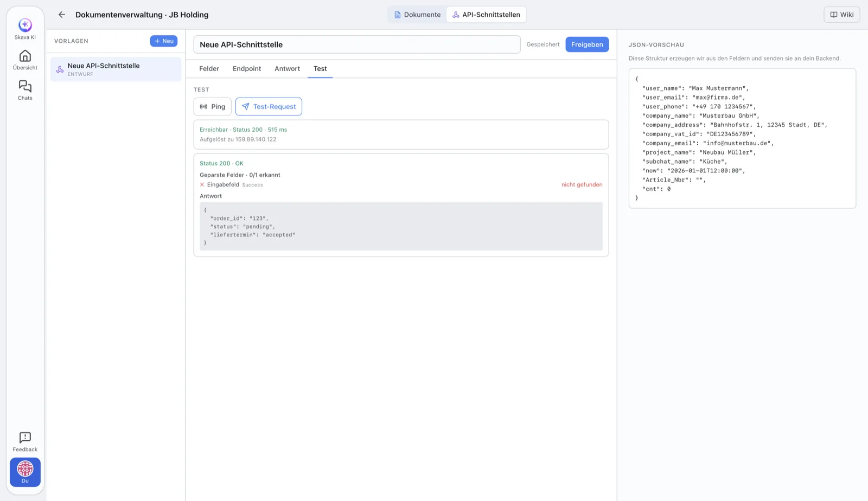Open the Felder tab

(209, 69)
